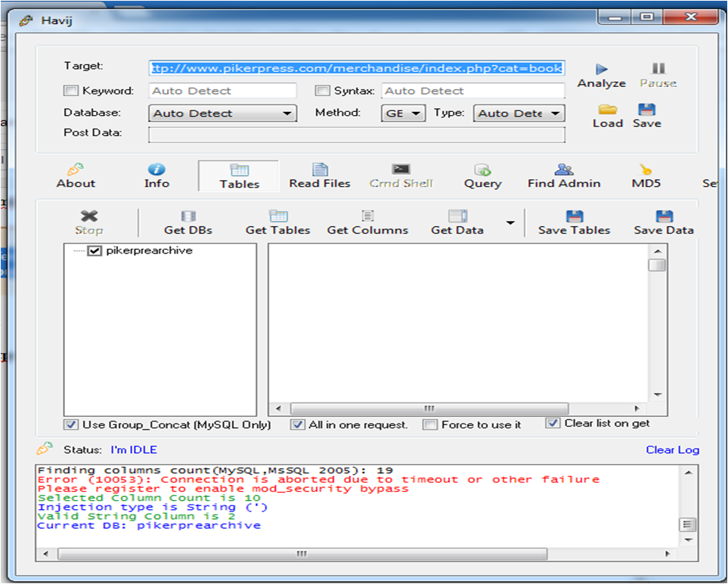Click the Syntax Auto Detect text field
Image resolution: width=728 pixels, height=584 pixels.
pos(473,91)
